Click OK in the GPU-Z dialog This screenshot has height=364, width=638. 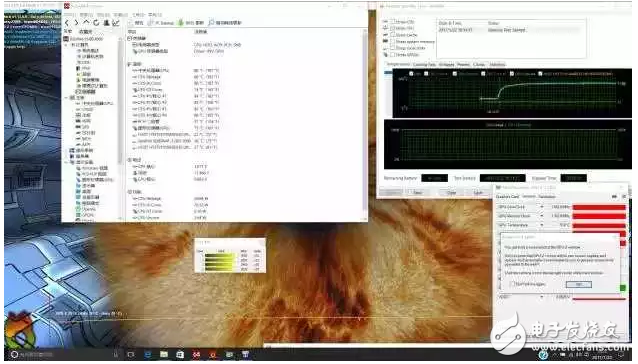pos(579,284)
